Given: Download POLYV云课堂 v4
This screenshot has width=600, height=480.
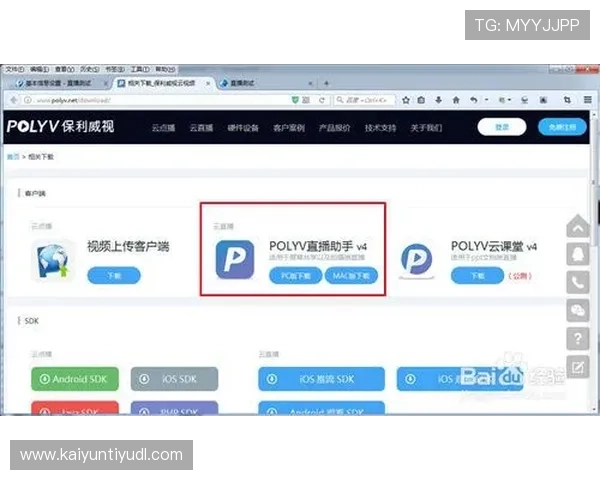Looking at the screenshot, I should click(478, 276).
